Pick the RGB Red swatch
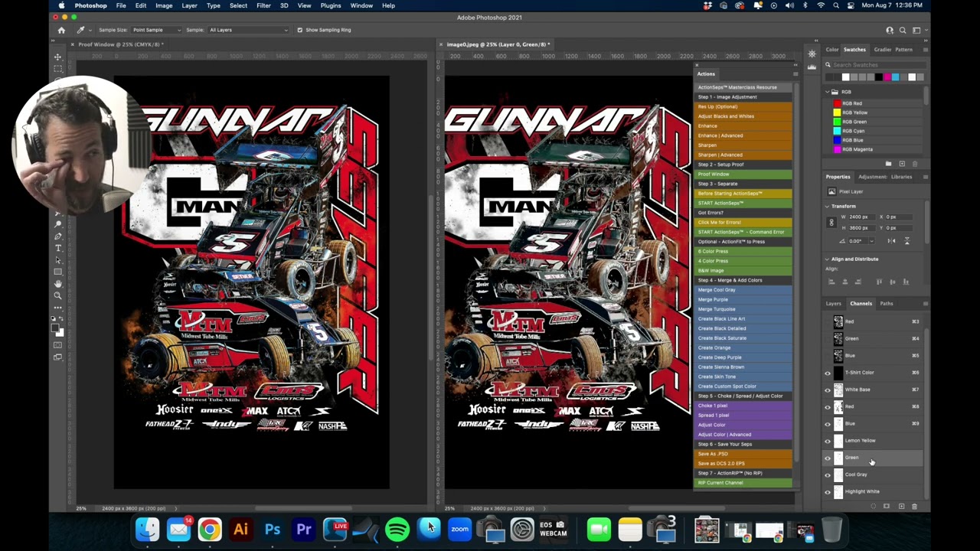Image resolution: width=980 pixels, height=551 pixels. (x=837, y=103)
